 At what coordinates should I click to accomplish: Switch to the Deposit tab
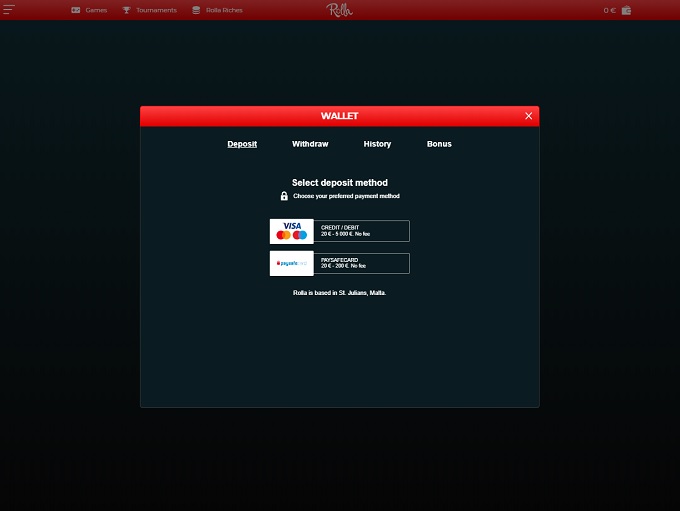(242, 144)
